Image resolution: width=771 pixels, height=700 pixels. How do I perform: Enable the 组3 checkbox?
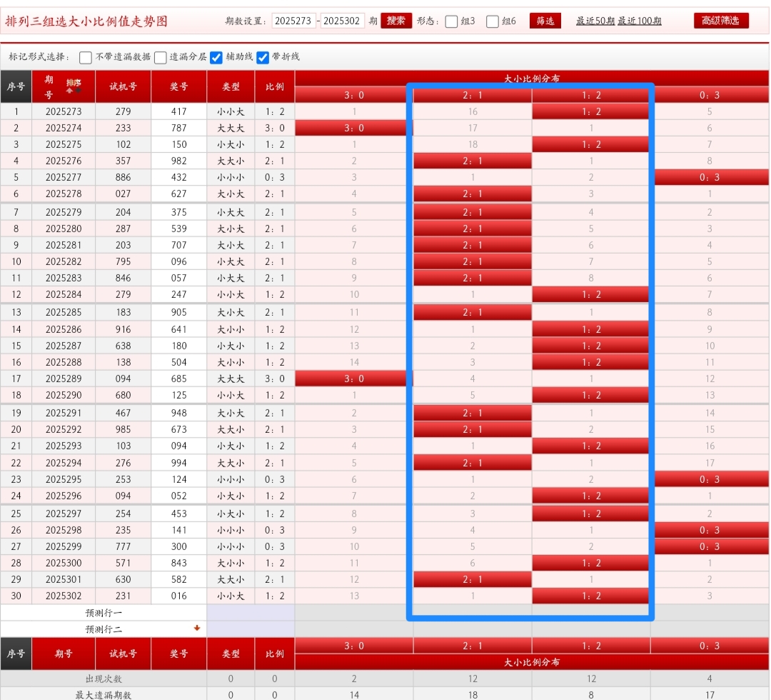(x=451, y=21)
